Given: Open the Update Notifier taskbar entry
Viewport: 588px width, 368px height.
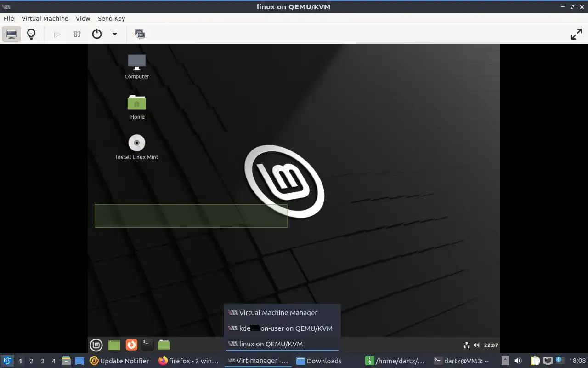Looking at the screenshot, I should 120,361.
